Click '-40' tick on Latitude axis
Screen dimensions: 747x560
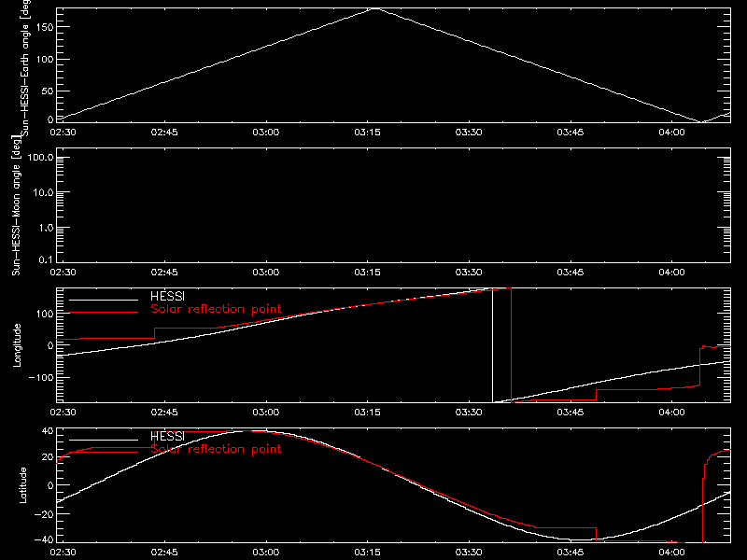(44, 540)
